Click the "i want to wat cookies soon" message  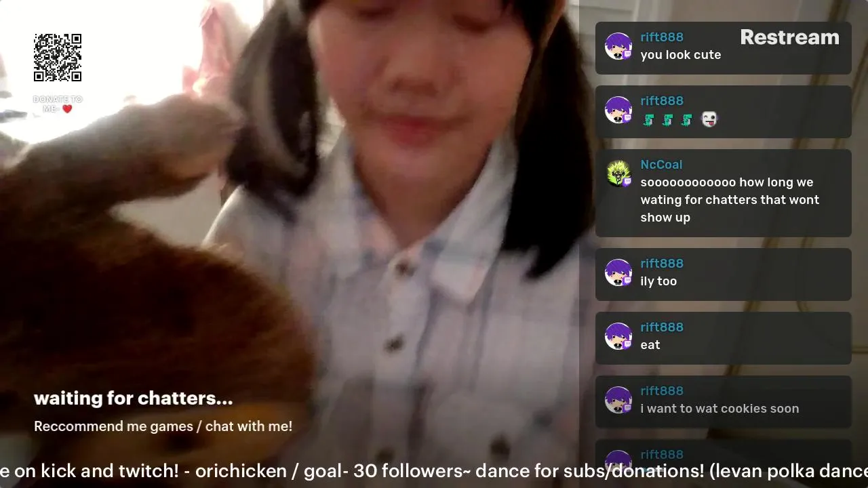pos(719,409)
